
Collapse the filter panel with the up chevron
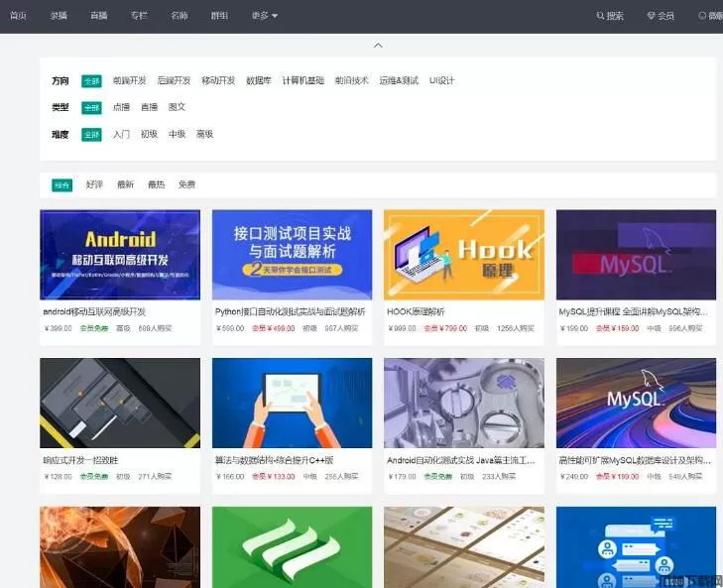tap(378, 46)
